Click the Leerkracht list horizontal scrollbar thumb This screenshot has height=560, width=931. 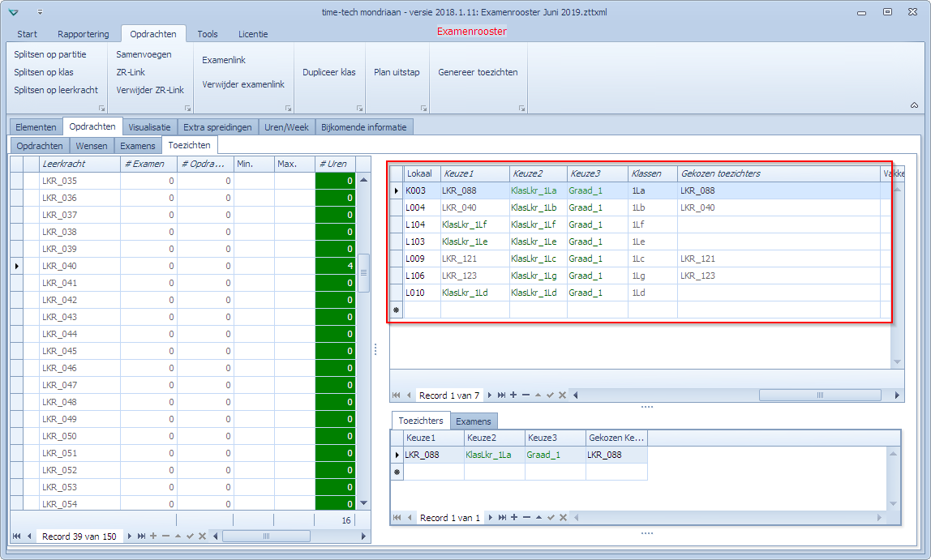click(x=266, y=536)
